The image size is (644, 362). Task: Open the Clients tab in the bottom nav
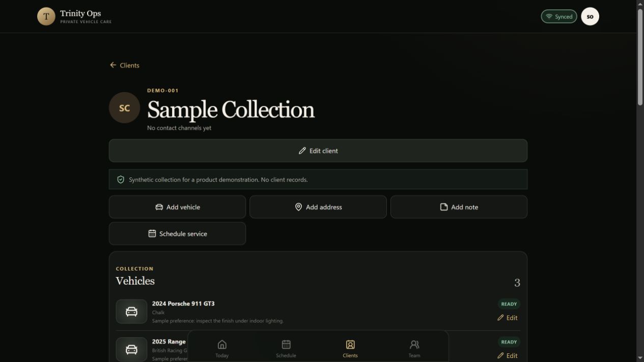(x=350, y=349)
